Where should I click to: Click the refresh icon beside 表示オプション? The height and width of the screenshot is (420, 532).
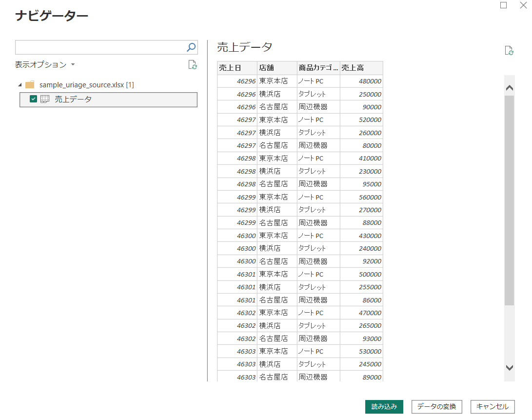(193, 64)
